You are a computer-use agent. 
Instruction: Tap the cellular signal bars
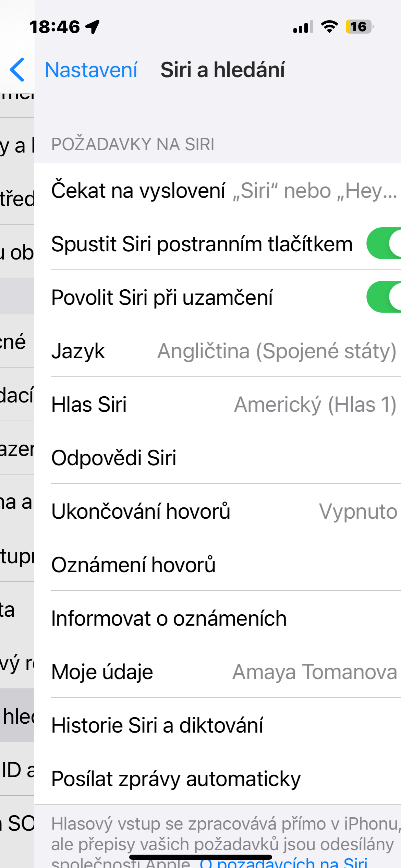pyautogui.click(x=303, y=27)
